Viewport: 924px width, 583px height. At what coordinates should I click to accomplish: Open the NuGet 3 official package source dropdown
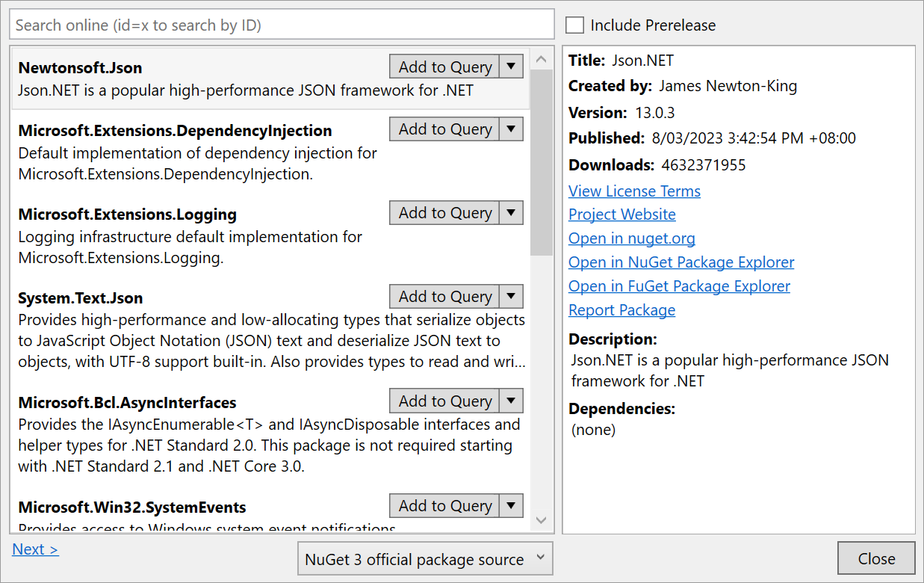point(425,559)
